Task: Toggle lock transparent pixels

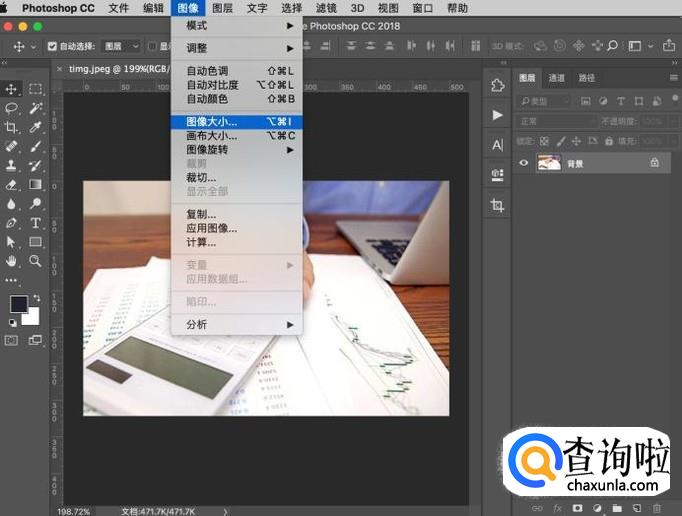Action: coord(544,141)
